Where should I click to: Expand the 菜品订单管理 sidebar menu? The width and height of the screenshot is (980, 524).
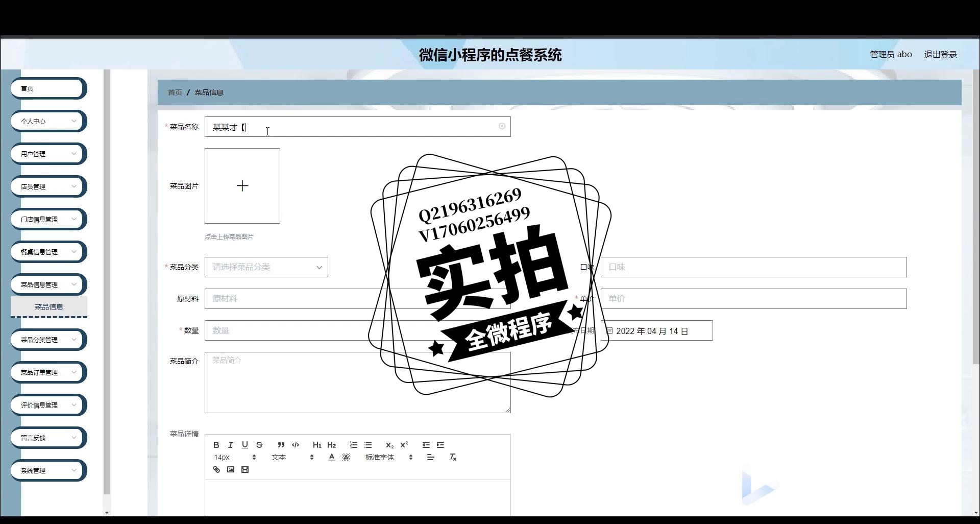(48, 372)
